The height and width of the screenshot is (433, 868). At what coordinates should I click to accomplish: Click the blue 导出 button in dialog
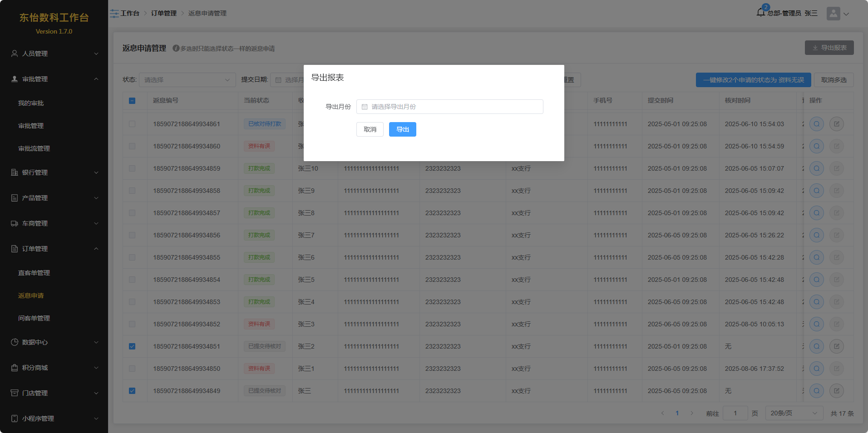tap(402, 129)
